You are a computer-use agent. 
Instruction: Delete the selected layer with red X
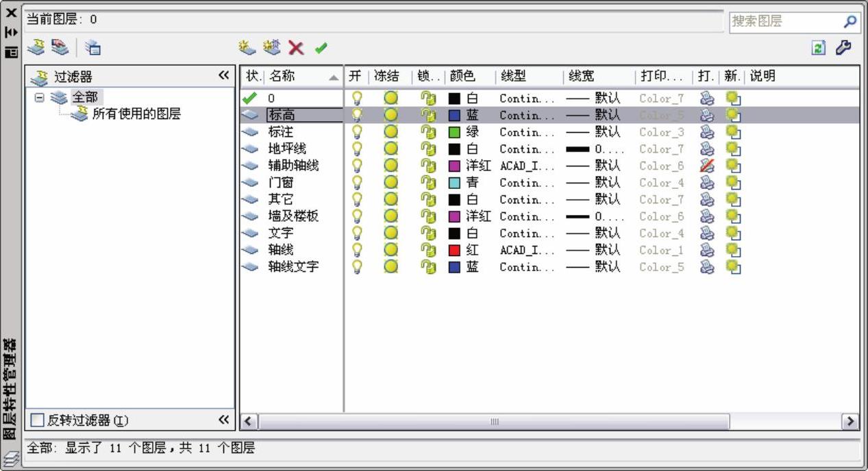pos(296,47)
